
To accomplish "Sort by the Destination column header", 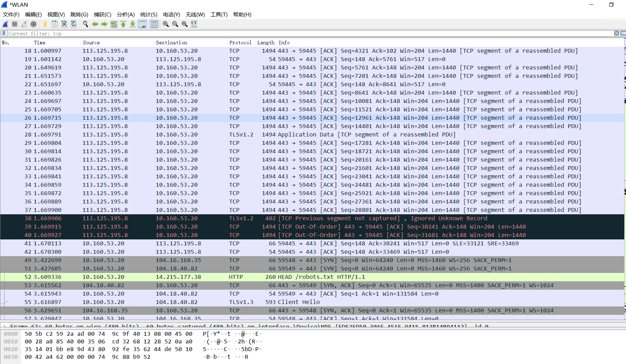I will pyautogui.click(x=191, y=43).
